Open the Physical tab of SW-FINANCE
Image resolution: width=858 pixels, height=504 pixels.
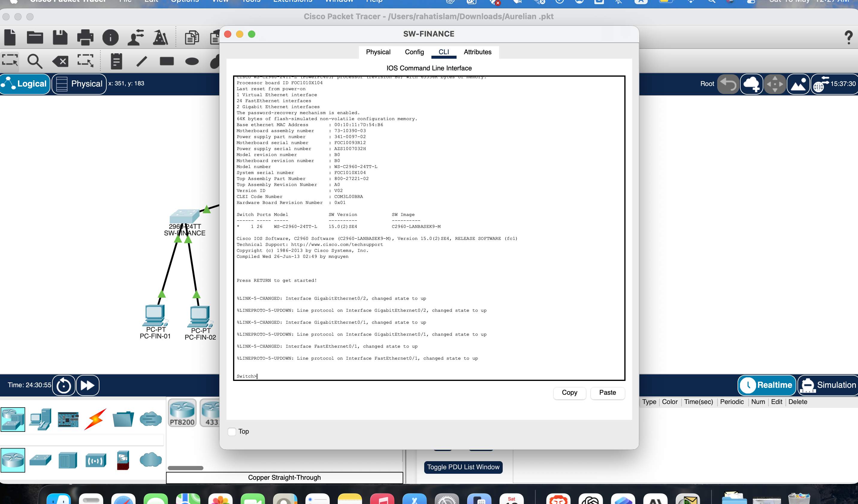[x=378, y=52]
